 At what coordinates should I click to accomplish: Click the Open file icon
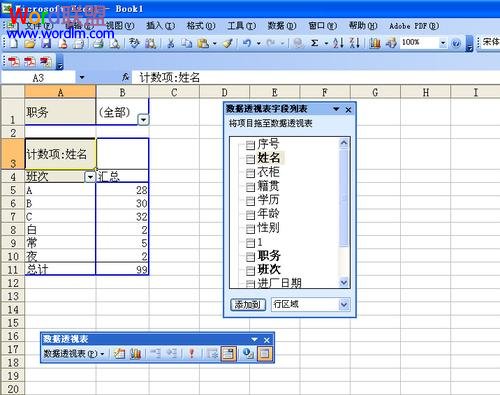[x=30, y=43]
